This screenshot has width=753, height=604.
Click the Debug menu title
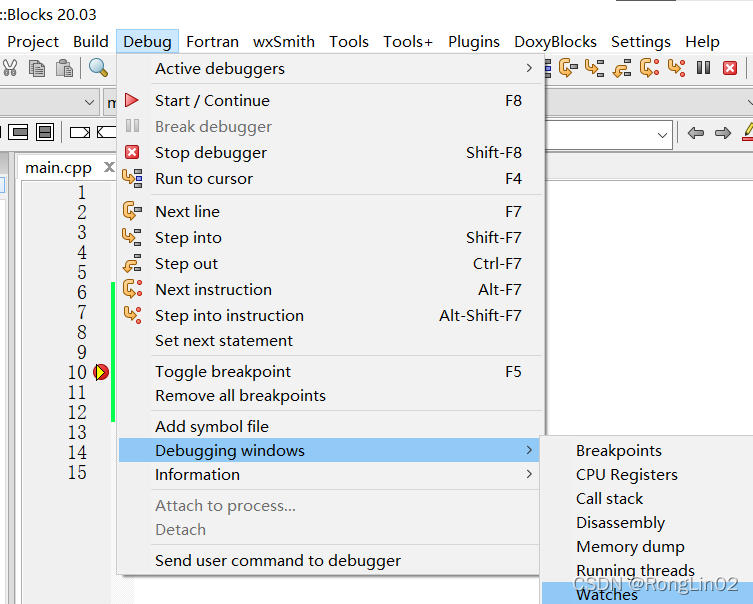tap(147, 42)
